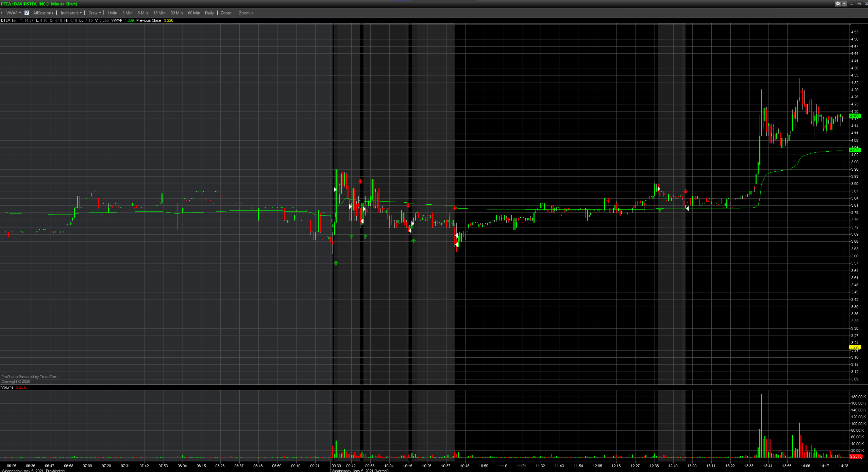Click the Zoom + button

tap(246, 13)
